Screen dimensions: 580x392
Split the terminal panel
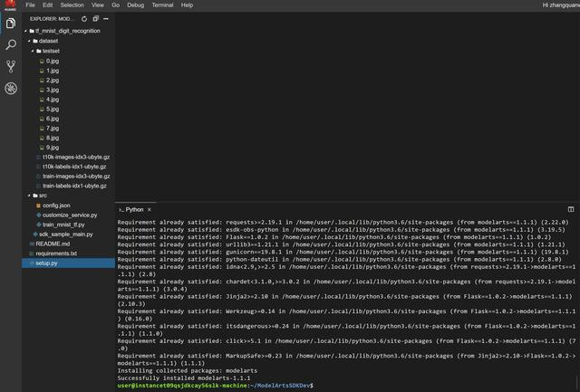point(571,209)
